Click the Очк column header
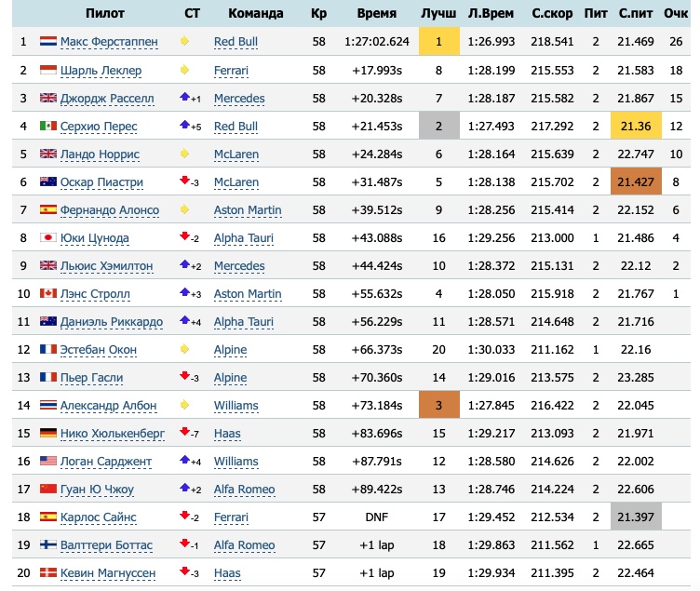The height and width of the screenshot is (591, 700). pos(676,13)
